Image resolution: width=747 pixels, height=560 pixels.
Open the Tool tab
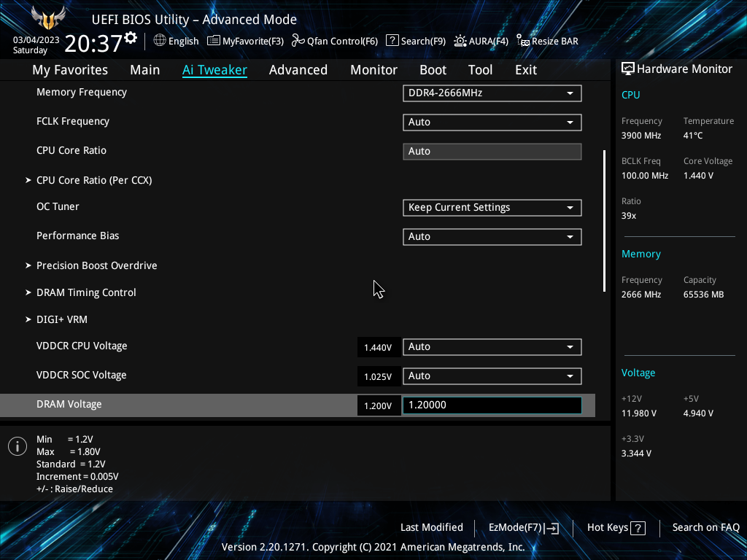pyautogui.click(x=480, y=70)
